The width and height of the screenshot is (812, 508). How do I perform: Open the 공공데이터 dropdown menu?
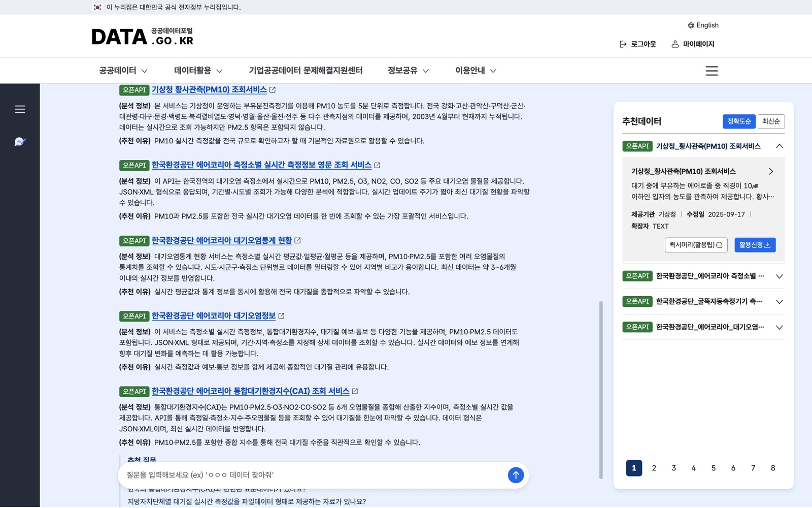pyautogui.click(x=123, y=71)
